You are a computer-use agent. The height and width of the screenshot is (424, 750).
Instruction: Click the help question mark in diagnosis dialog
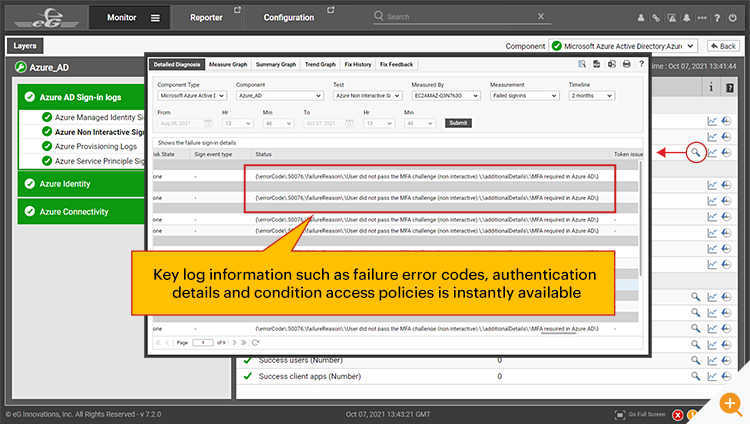point(641,64)
